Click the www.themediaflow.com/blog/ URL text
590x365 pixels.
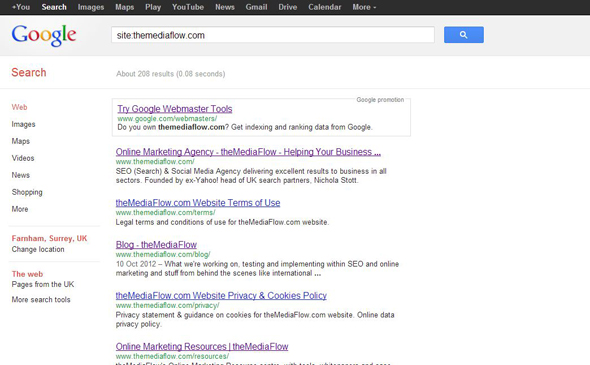[x=163, y=254]
